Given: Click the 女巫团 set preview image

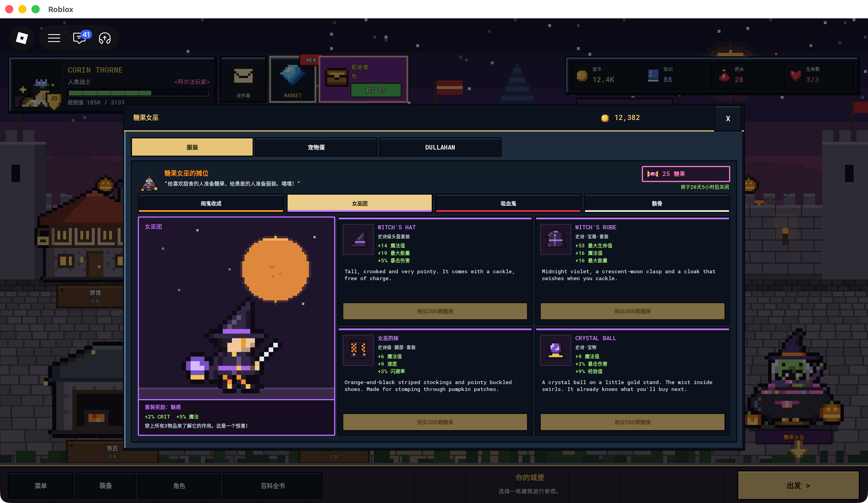Looking at the screenshot, I should coord(236,308).
